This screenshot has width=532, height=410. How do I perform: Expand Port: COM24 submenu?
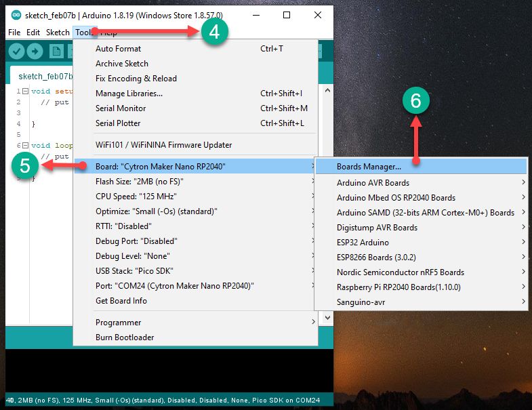[x=195, y=286]
